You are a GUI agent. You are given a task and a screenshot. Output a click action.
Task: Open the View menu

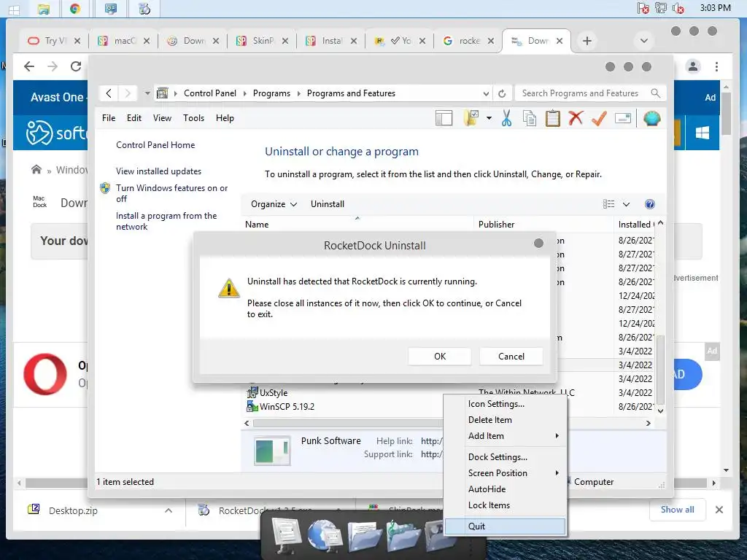click(x=162, y=118)
